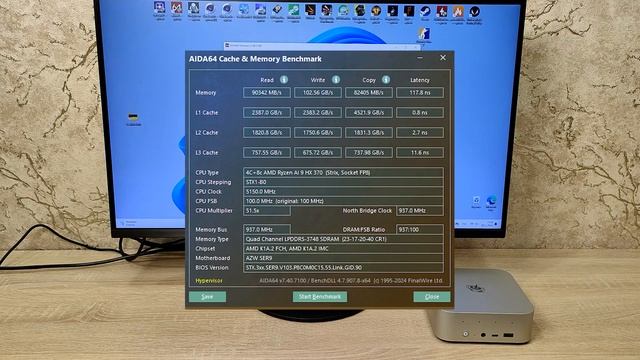
Task: Click the L3 Cache row label
Action: [207, 153]
